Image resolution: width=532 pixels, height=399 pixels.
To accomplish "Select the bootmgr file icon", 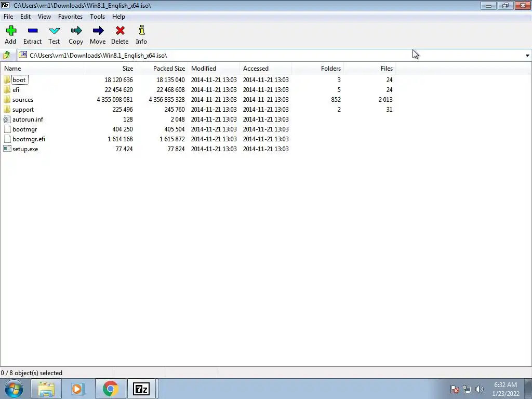I will 7,129.
